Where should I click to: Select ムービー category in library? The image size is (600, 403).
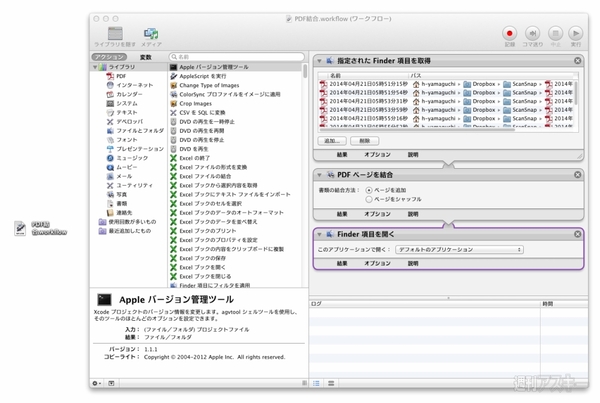point(122,167)
